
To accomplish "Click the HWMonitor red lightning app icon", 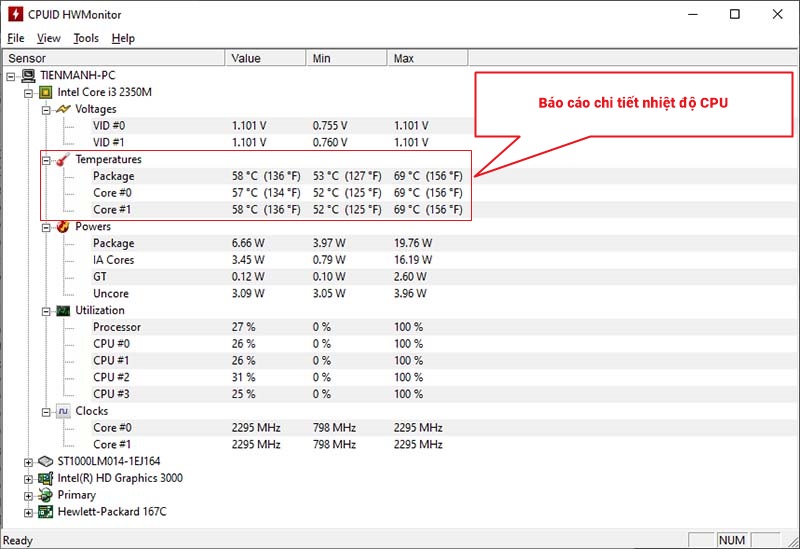I will (x=16, y=14).
